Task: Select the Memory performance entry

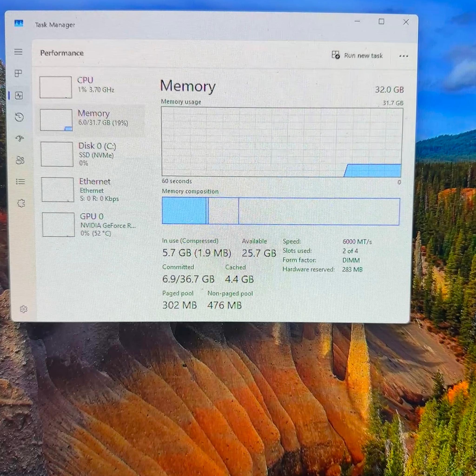Action: click(x=91, y=120)
